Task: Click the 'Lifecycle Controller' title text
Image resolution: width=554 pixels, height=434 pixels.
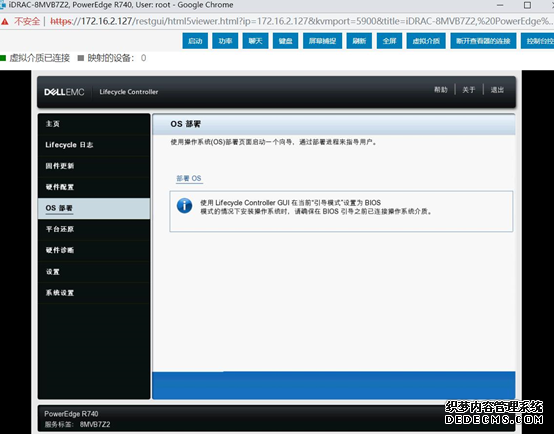Action: click(x=129, y=92)
